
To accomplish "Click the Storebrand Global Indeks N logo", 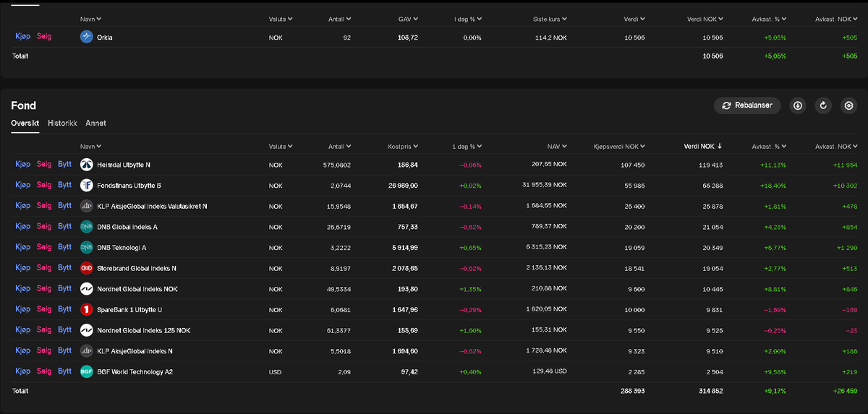I will (x=87, y=268).
